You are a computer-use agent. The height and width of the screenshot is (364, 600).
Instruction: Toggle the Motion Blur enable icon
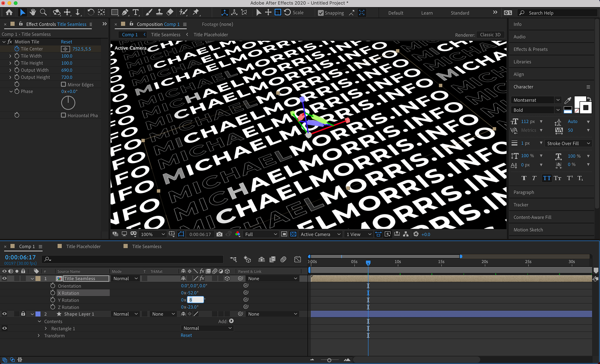coord(283,259)
